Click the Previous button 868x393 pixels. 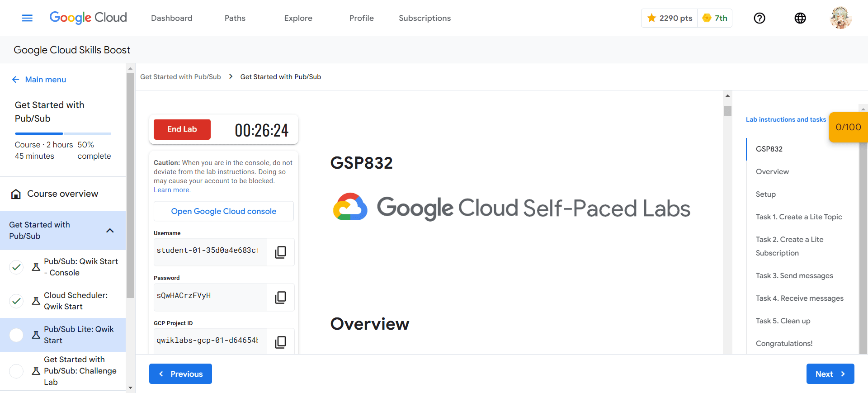(180, 374)
